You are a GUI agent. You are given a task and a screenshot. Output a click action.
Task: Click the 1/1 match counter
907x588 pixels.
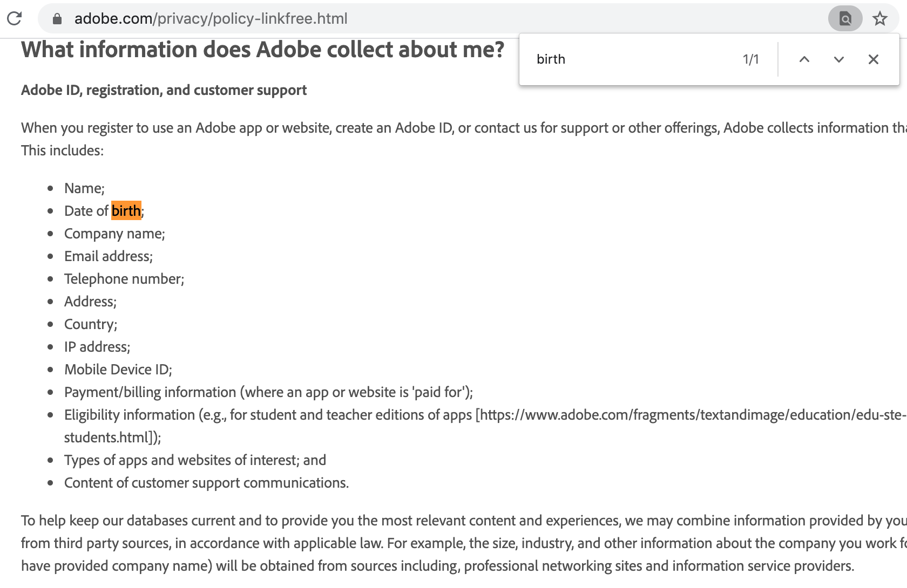(x=750, y=59)
